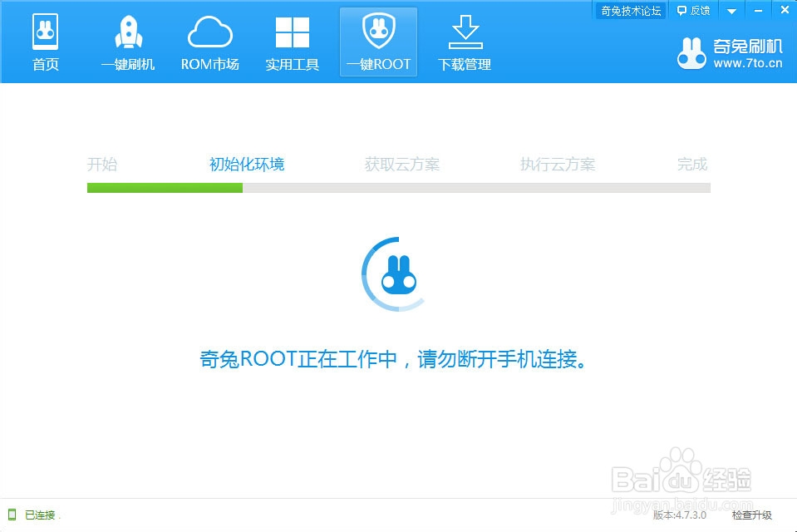Open 下载管理 download arrow icon

[x=465, y=32]
